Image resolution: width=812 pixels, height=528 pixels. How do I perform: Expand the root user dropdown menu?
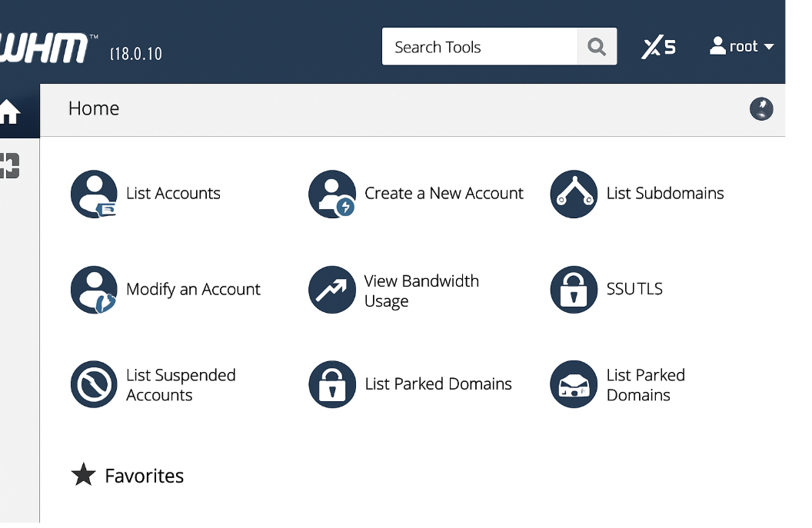click(x=741, y=47)
